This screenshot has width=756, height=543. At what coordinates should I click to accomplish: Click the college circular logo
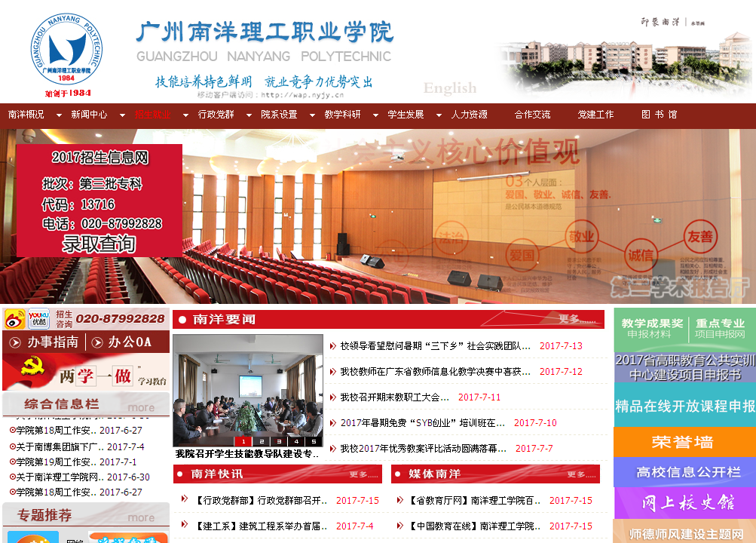click(x=66, y=54)
